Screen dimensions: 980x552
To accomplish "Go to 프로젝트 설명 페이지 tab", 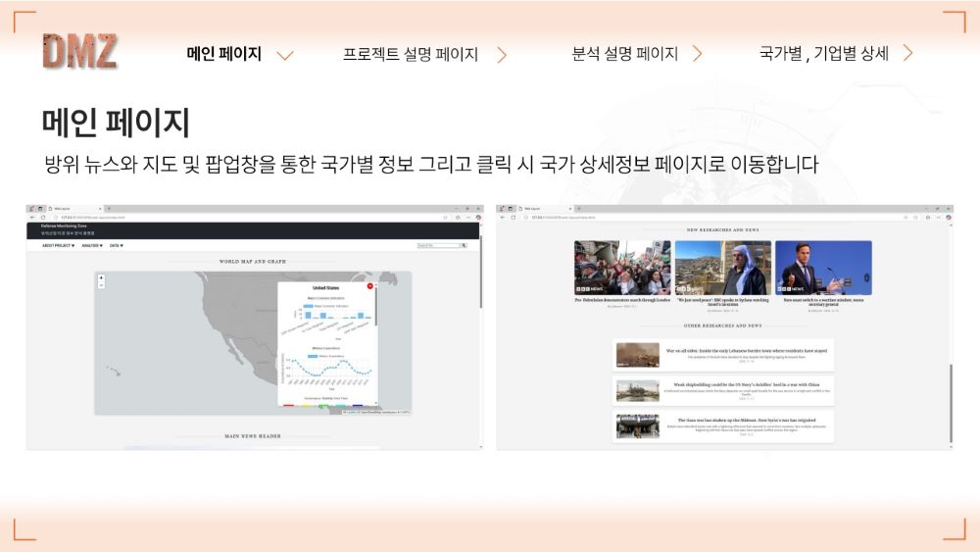I will coord(410,54).
